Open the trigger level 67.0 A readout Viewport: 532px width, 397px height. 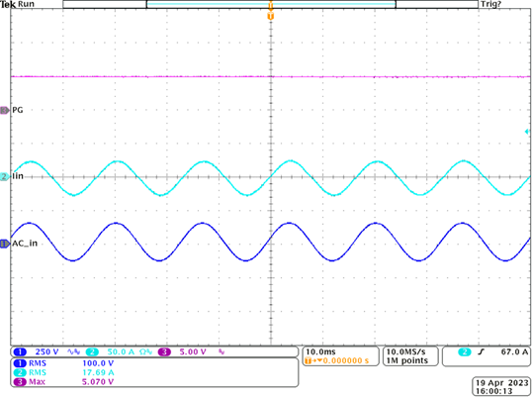tap(514, 351)
